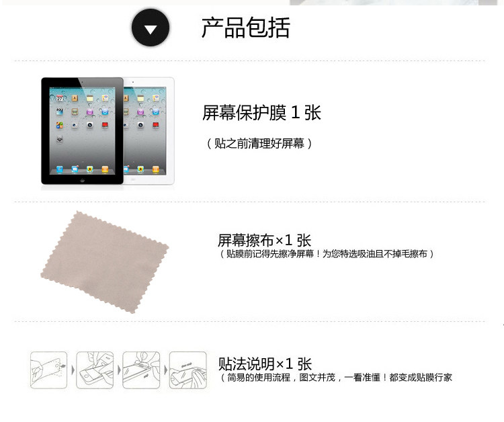Click the 屏幕保护膜 1 张 title
The width and height of the screenshot is (504, 422).
261,113
